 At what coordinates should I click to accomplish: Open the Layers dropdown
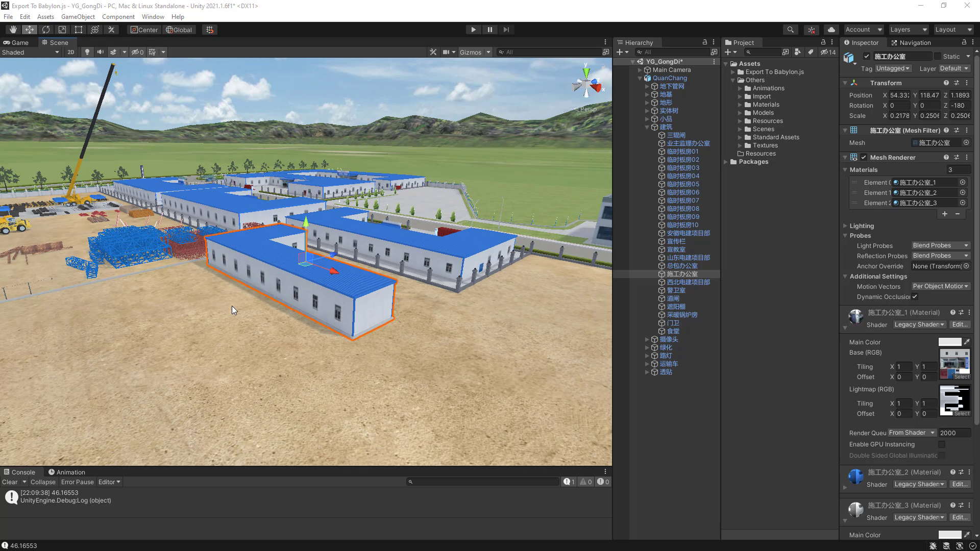tap(908, 30)
